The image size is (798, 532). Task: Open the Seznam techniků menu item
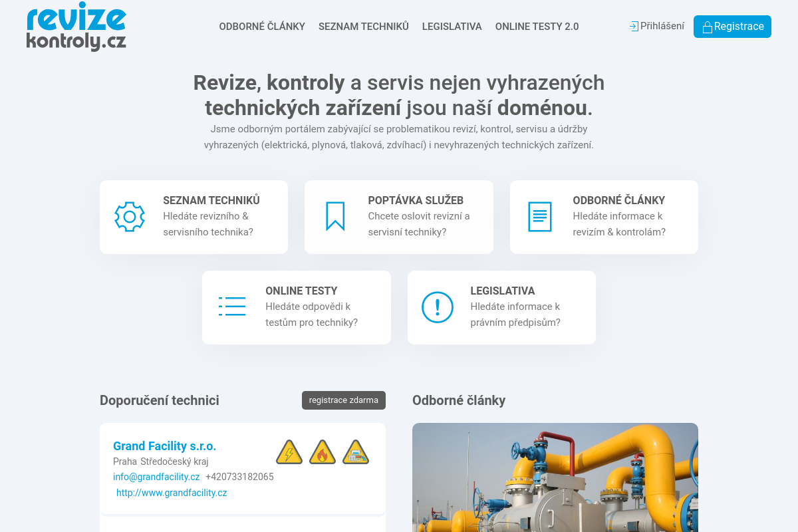[x=364, y=27]
